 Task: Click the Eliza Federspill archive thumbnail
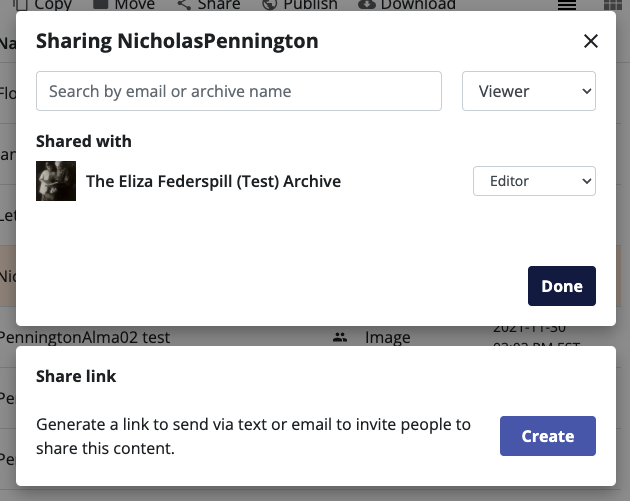pyautogui.click(x=56, y=181)
